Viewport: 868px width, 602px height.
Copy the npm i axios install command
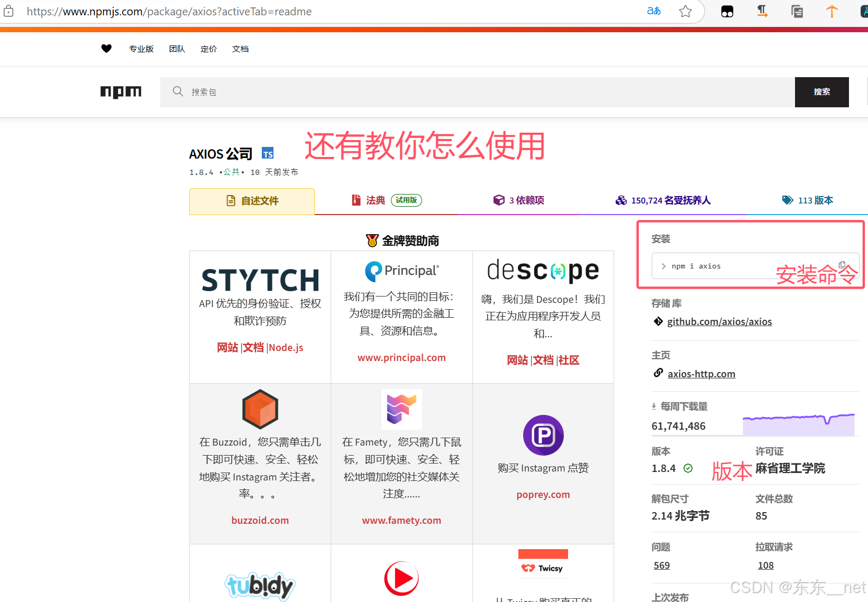point(842,264)
